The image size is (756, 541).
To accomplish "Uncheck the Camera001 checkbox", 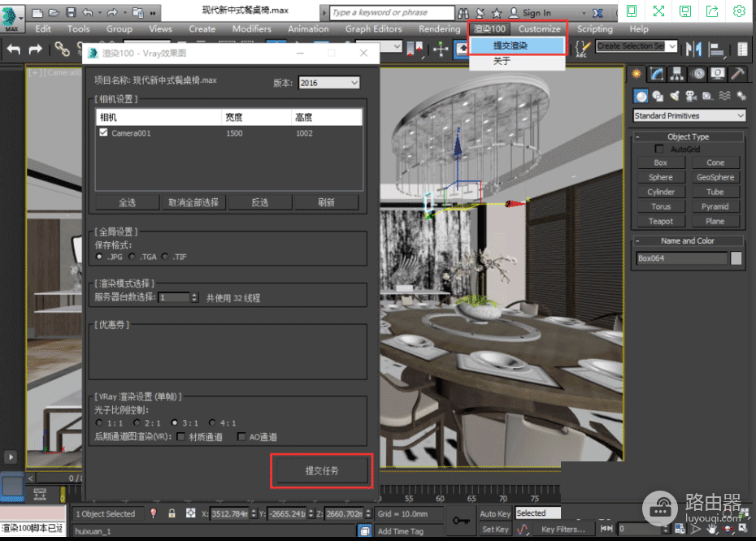I will point(104,132).
